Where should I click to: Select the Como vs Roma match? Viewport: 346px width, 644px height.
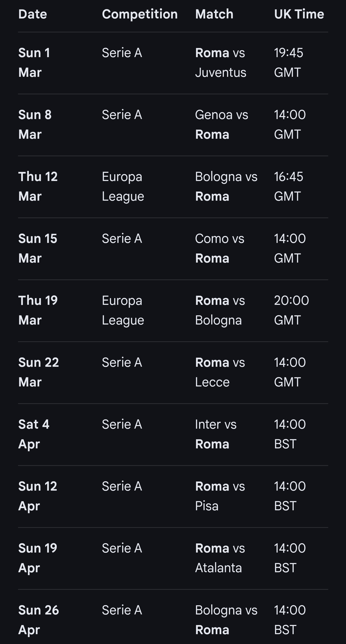pos(220,248)
